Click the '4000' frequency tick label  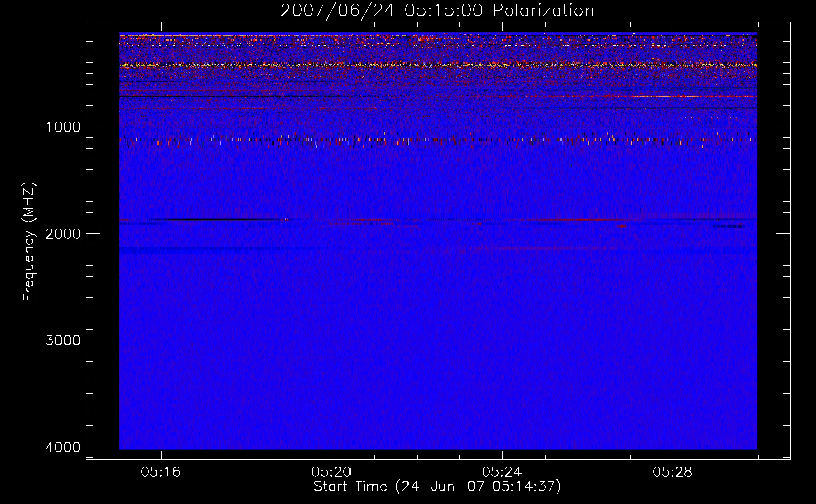coord(63,447)
